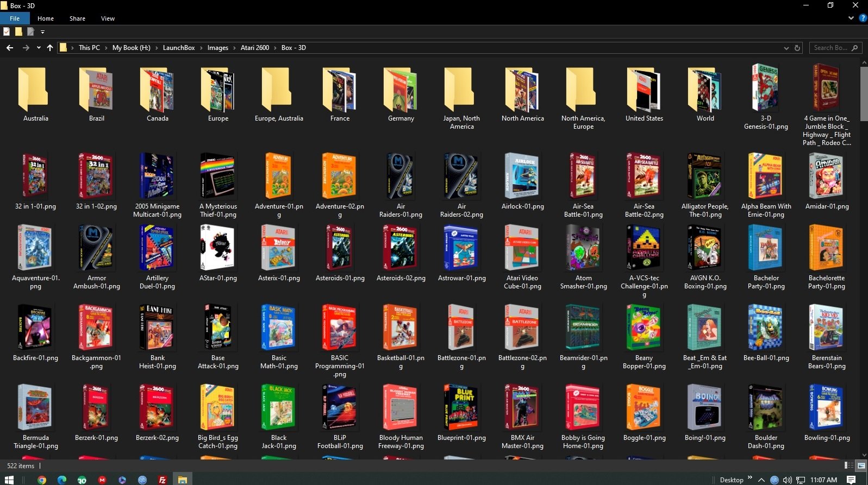The width and height of the screenshot is (868, 485).
Task: Click 'LaunchBox' breadcrumb in address bar
Action: pos(179,48)
